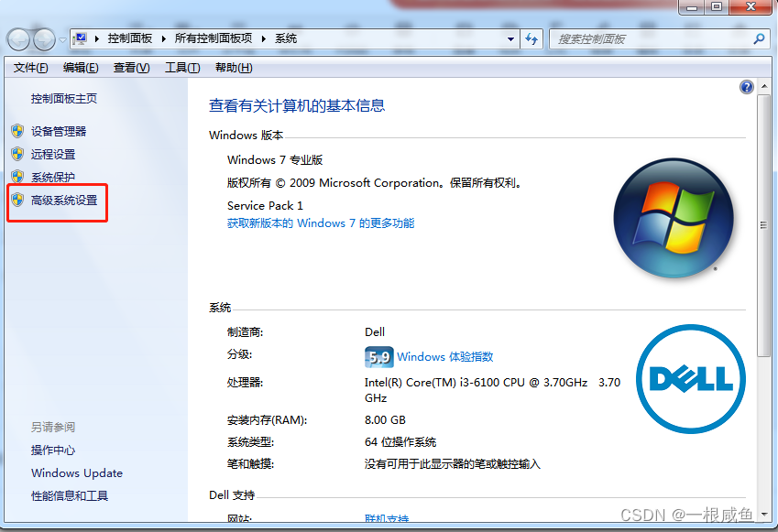The height and width of the screenshot is (532, 778).
Task: Click the text Windows 7 专业版
Action: click(275, 160)
